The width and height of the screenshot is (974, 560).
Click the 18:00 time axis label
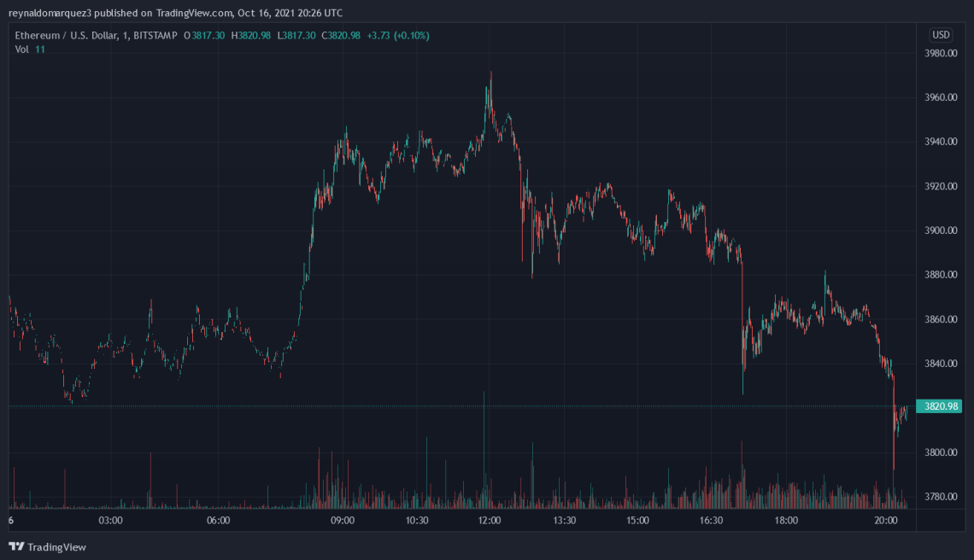pos(786,520)
